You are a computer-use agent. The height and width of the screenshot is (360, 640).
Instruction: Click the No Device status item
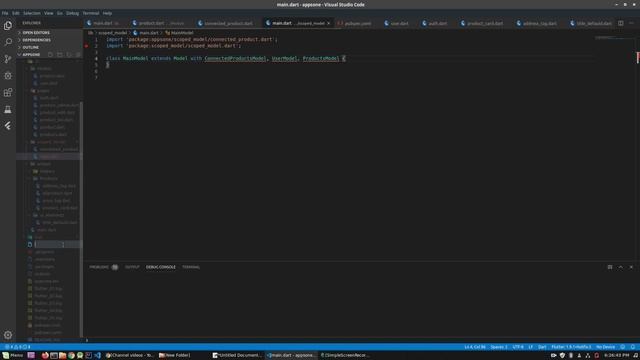tap(605, 347)
